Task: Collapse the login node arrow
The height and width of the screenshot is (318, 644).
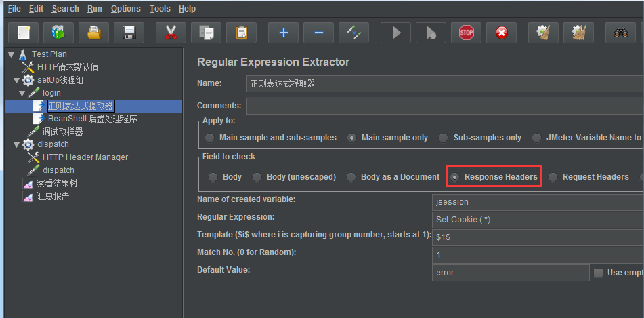Action: (x=22, y=93)
